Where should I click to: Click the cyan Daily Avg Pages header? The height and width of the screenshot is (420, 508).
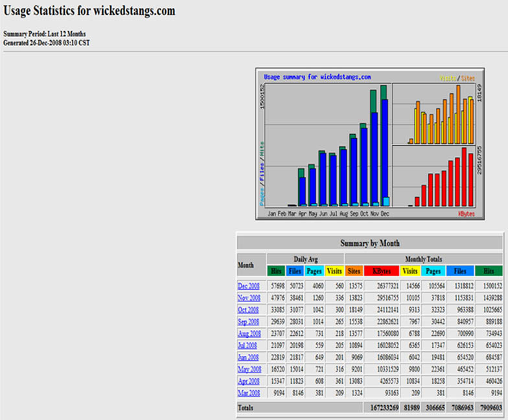click(x=314, y=271)
